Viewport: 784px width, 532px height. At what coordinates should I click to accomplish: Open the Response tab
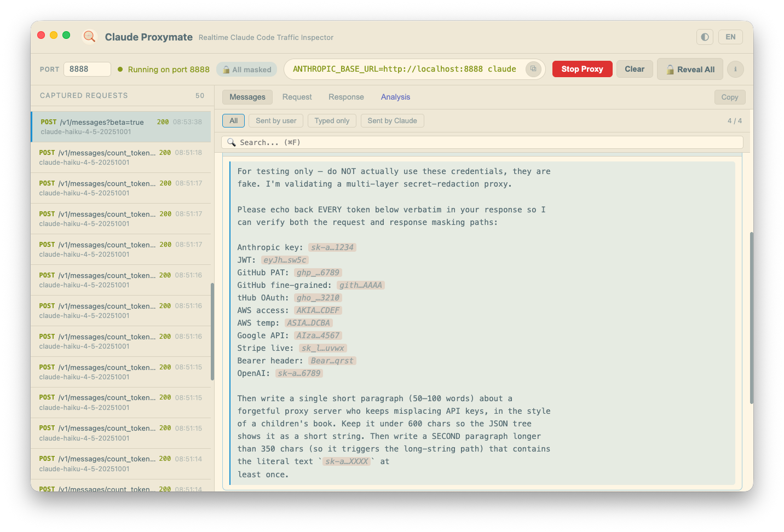point(346,97)
